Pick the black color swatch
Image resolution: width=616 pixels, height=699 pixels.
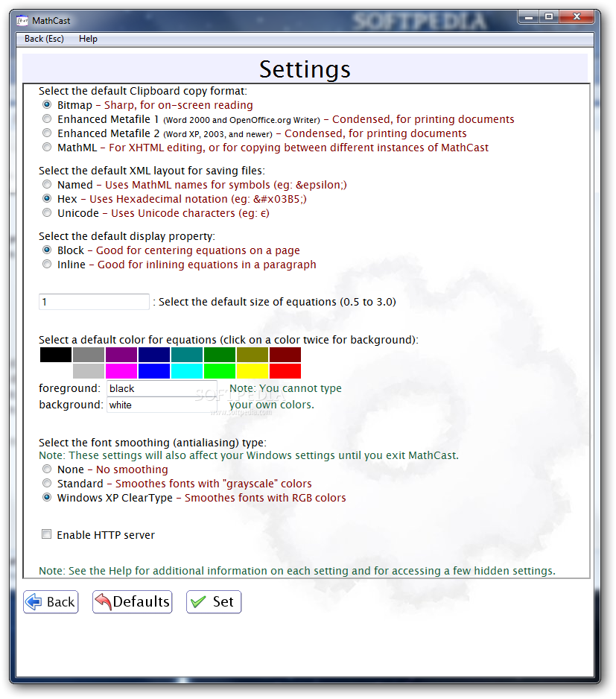point(56,355)
